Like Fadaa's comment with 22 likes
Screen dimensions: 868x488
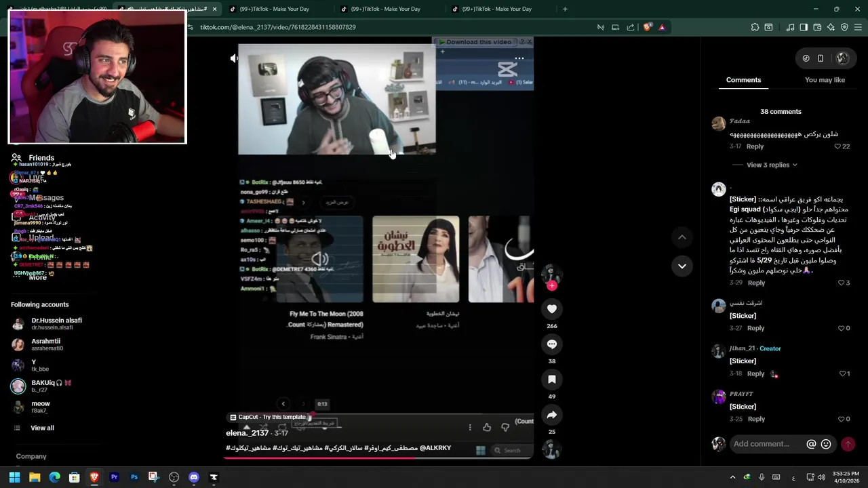(837, 146)
